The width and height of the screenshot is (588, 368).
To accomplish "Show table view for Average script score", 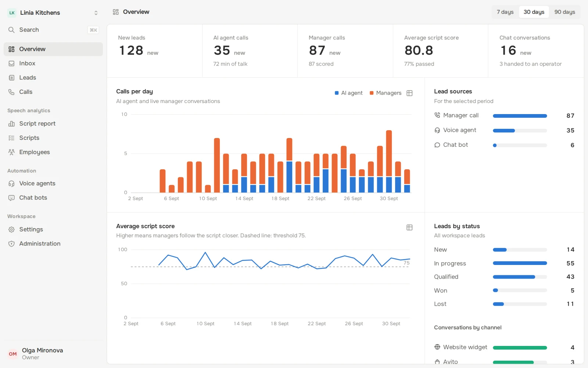I will pyautogui.click(x=409, y=227).
